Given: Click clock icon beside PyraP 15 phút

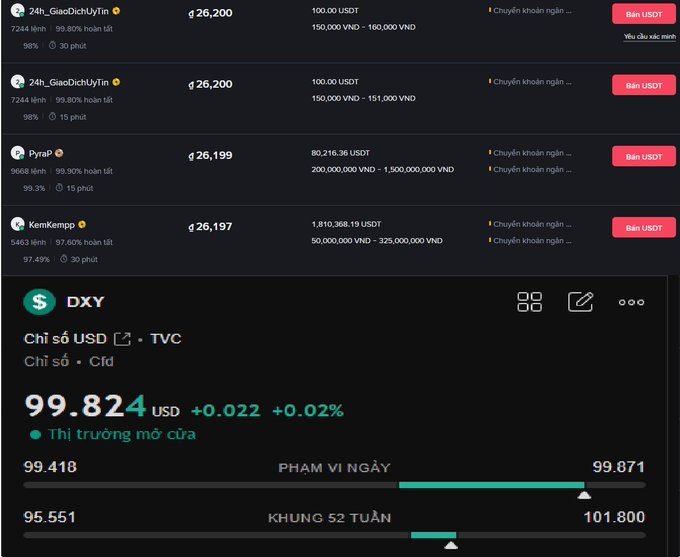Looking at the screenshot, I should pyautogui.click(x=59, y=188).
